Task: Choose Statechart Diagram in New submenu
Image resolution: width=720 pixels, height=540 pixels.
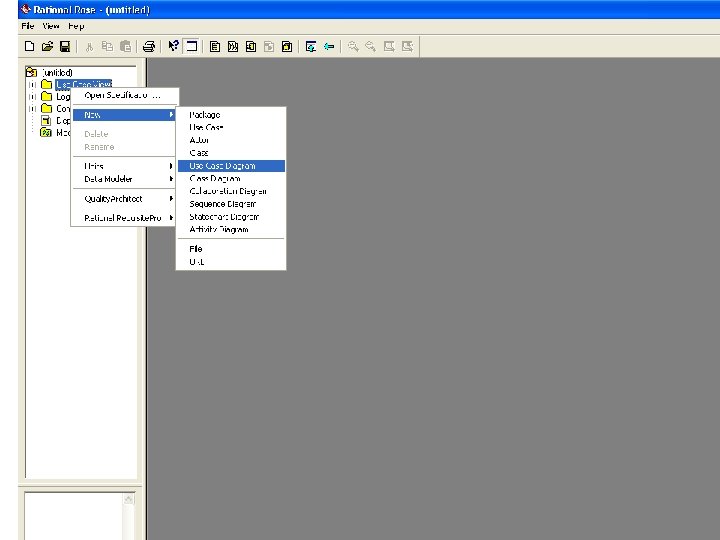Action: (231, 217)
